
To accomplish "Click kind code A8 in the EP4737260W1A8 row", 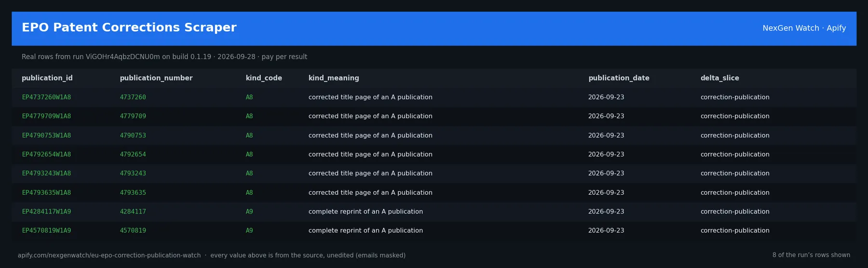I will click(249, 97).
